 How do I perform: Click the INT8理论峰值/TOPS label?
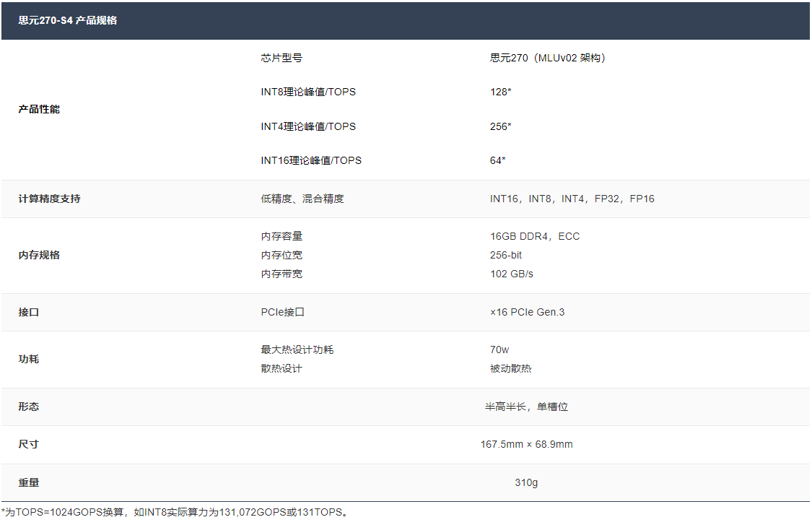tap(308, 92)
